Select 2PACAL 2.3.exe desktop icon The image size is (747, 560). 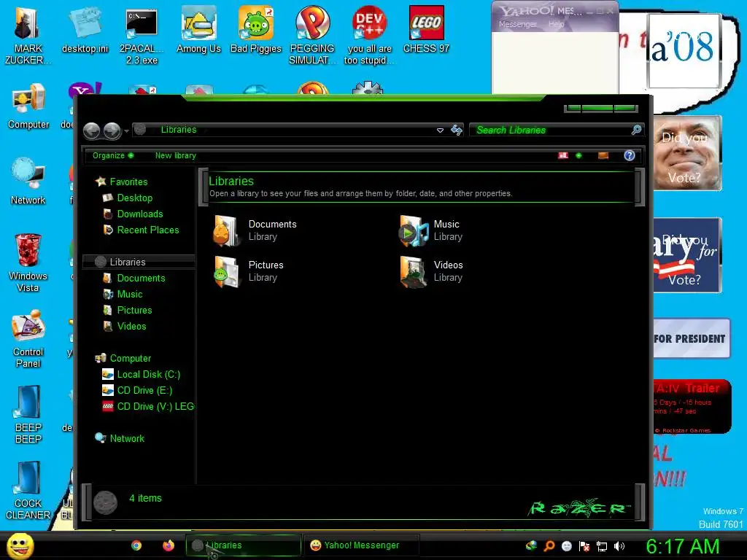142,35
